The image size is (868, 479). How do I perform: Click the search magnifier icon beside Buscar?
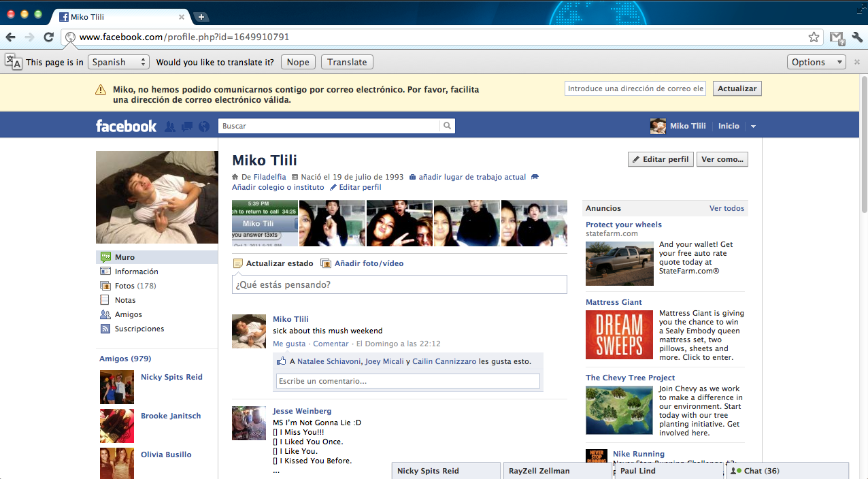pos(447,126)
